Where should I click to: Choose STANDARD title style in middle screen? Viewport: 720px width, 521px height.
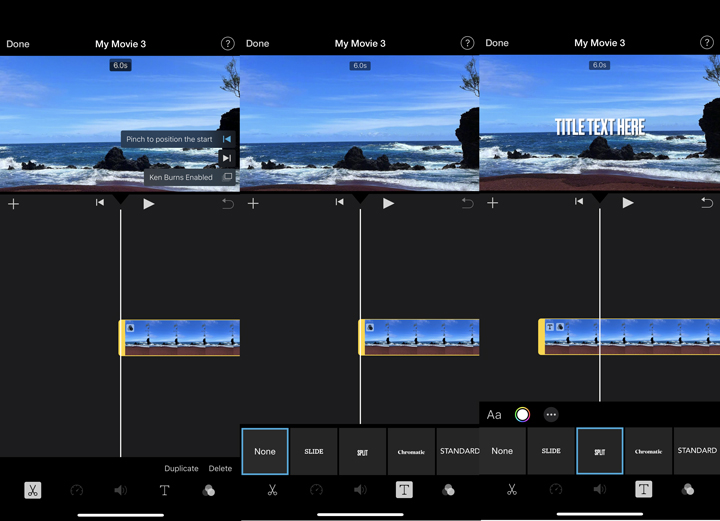pos(458,451)
